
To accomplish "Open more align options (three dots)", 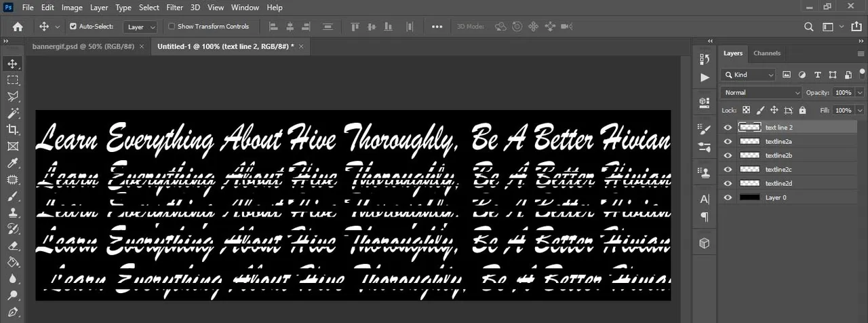I will click(x=437, y=26).
